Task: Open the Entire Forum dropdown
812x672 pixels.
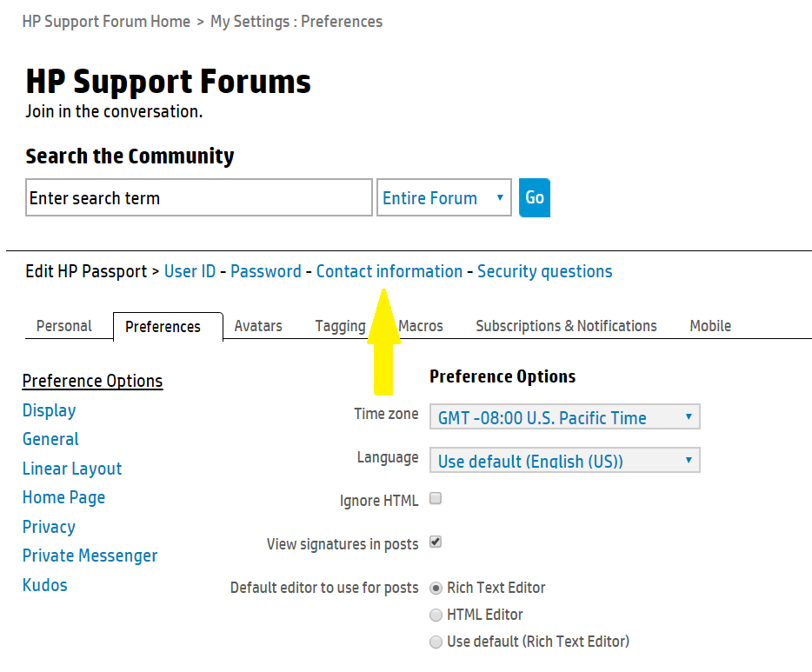Action: pyautogui.click(x=443, y=197)
